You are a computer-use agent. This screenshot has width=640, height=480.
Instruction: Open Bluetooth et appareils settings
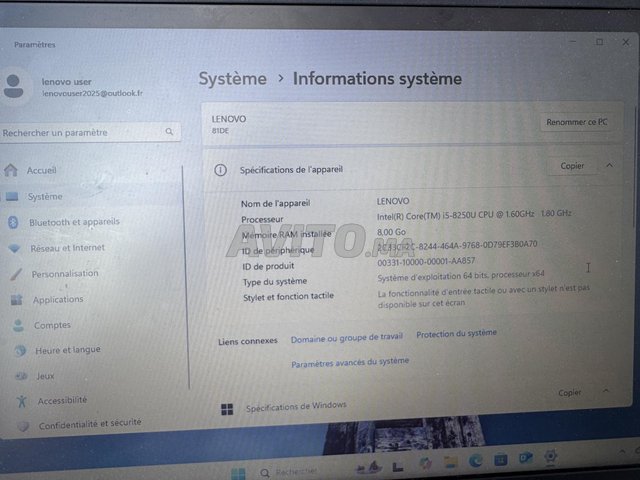[73, 222]
